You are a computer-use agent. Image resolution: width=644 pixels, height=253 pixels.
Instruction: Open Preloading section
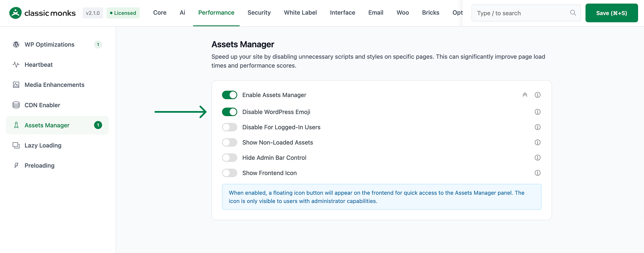coord(57,166)
